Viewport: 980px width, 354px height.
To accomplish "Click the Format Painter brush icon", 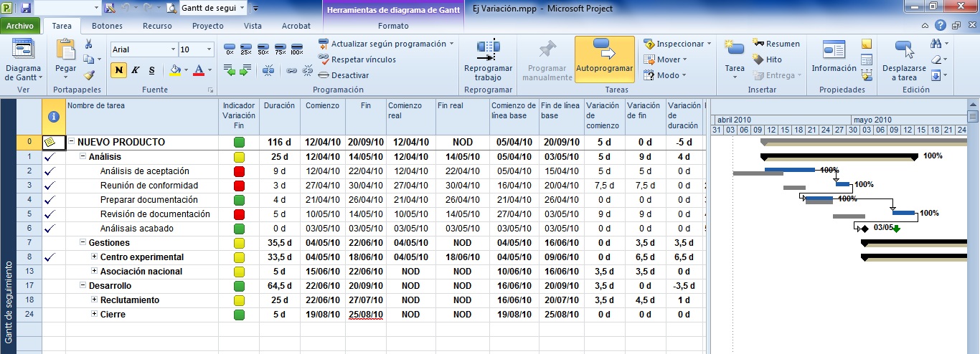I will click(88, 75).
